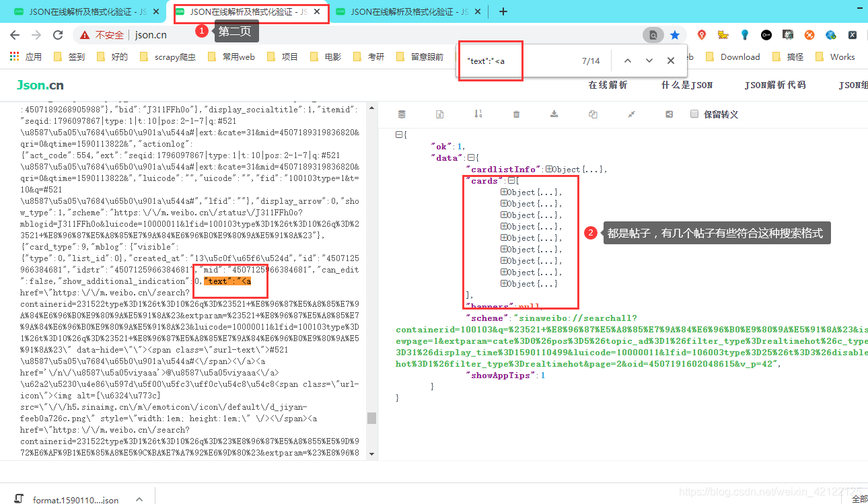Click the blue lightbulb extension icon
Viewport: 868px width, 504px height.
tap(745, 35)
